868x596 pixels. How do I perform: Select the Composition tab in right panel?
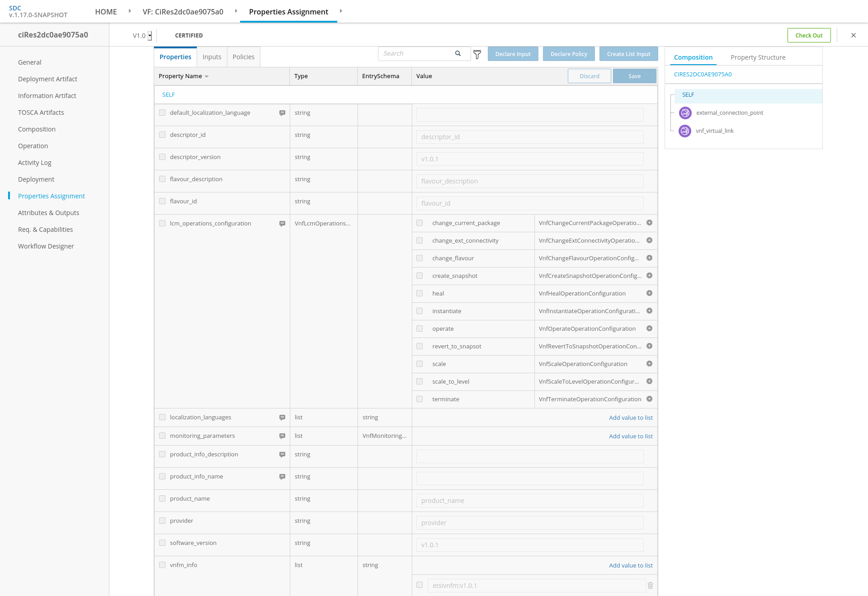click(x=693, y=57)
